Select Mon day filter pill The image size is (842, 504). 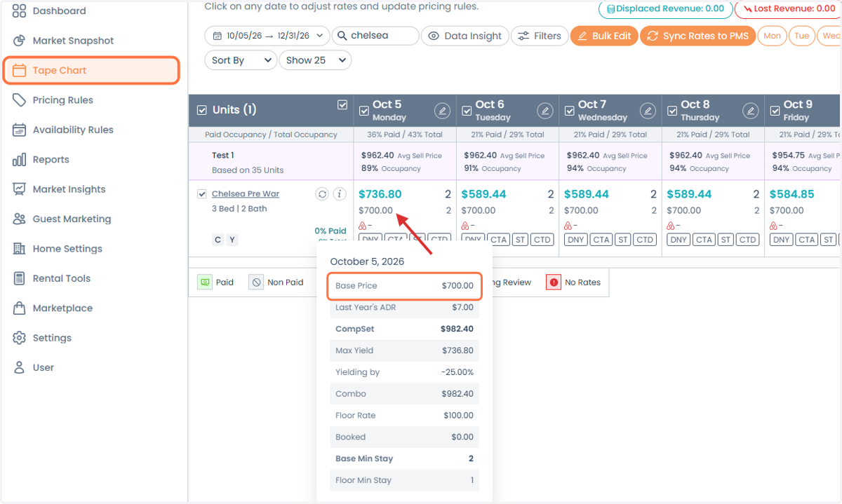pos(772,36)
